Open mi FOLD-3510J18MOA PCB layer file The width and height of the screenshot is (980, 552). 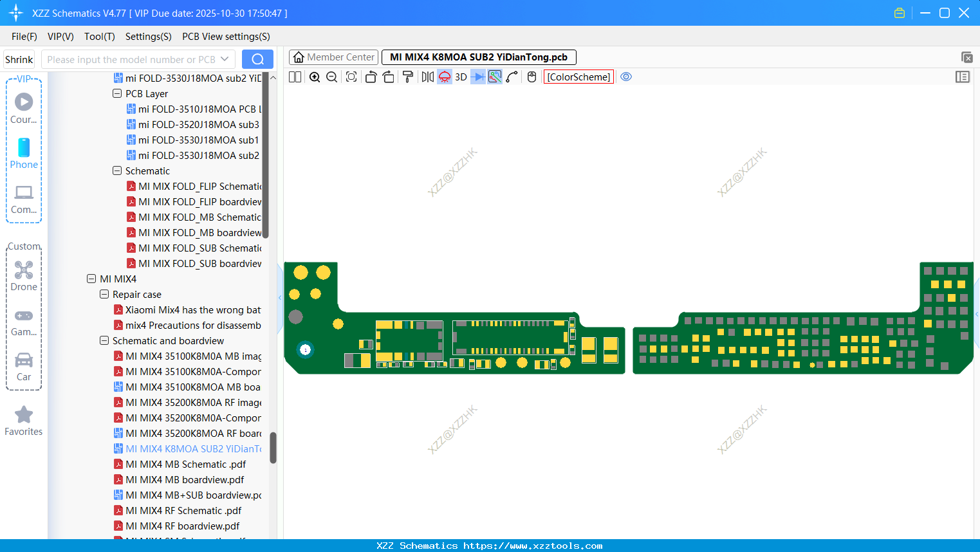point(194,109)
